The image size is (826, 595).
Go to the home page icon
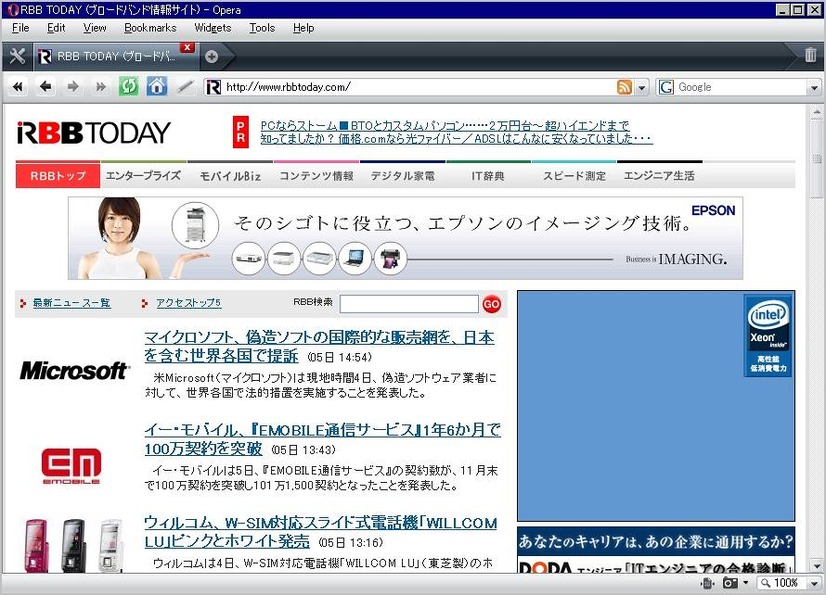156,86
